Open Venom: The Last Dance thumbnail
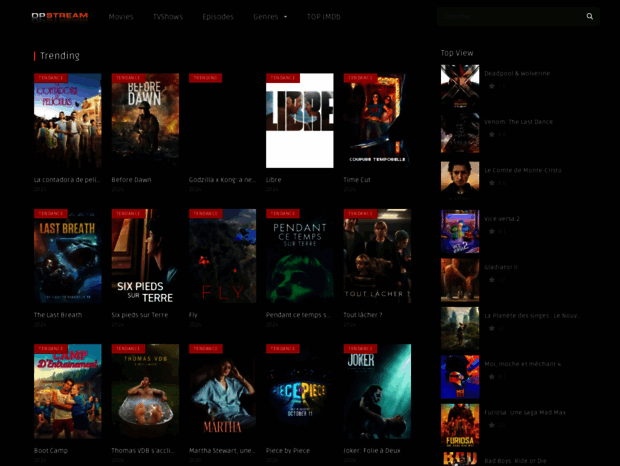The width and height of the screenshot is (620, 466). point(460,133)
